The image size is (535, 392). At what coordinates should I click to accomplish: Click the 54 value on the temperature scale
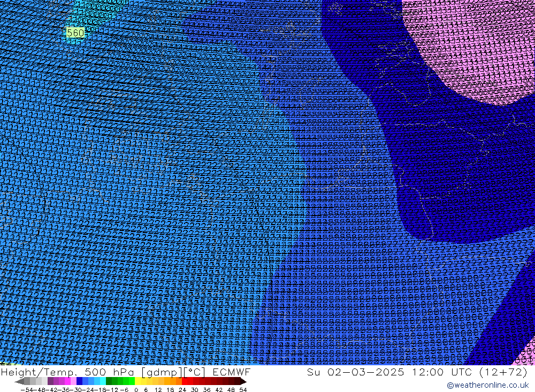pyautogui.click(x=243, y=390)
